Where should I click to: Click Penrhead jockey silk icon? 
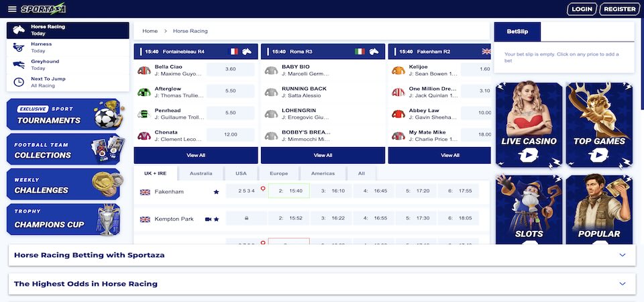(144, 114)
